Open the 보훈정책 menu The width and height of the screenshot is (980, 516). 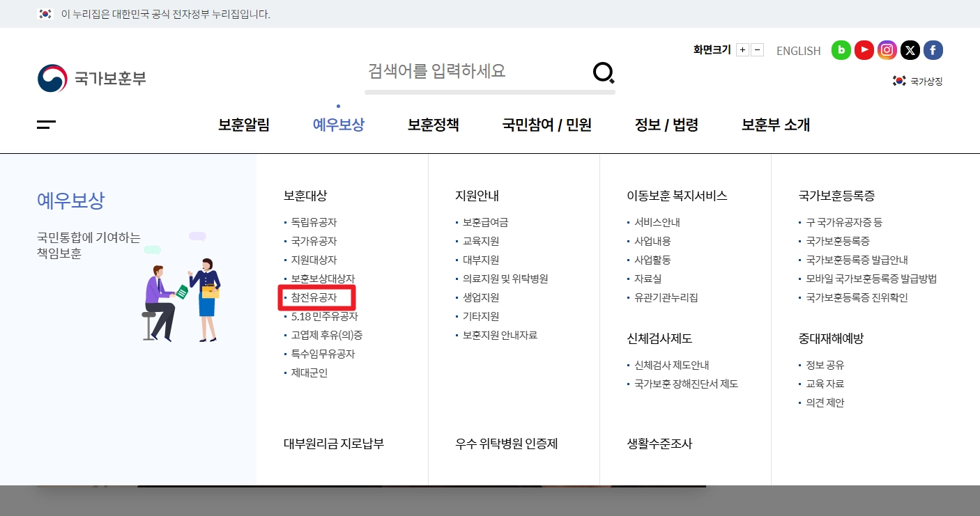[432, 125]
